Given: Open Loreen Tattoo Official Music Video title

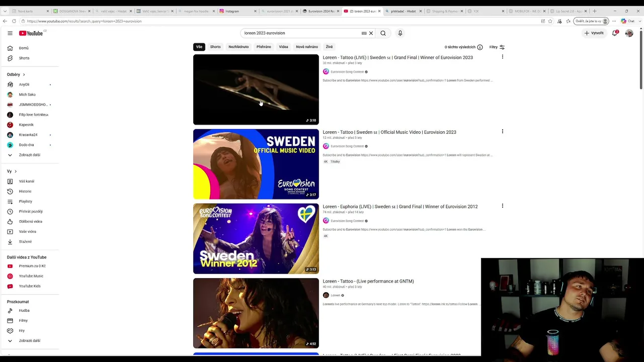Looking at the screenshot, I should [389, 132].
